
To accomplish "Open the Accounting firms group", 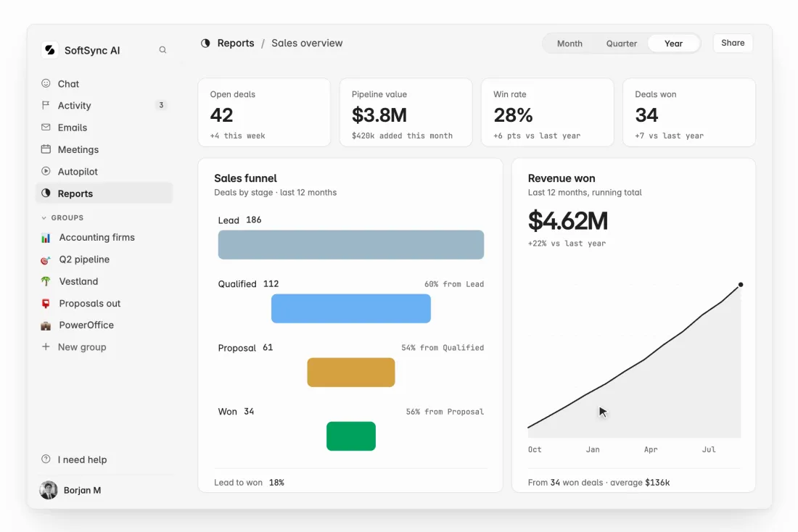I will (x=104, y=238).
